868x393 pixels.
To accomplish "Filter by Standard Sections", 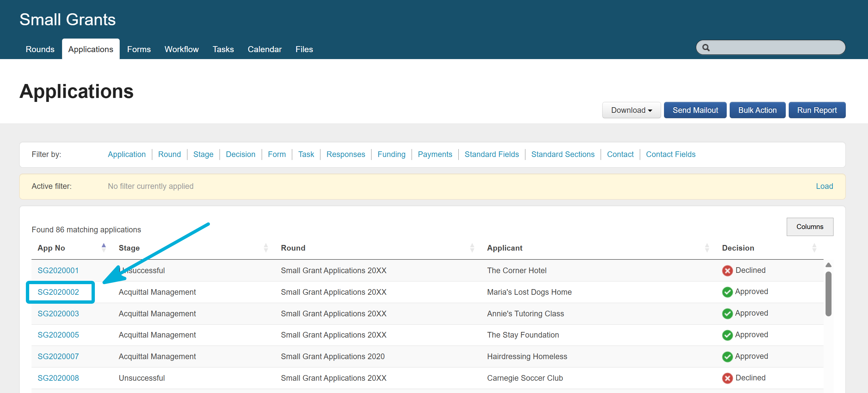I will pyautogui.click(x=563, y=154).
